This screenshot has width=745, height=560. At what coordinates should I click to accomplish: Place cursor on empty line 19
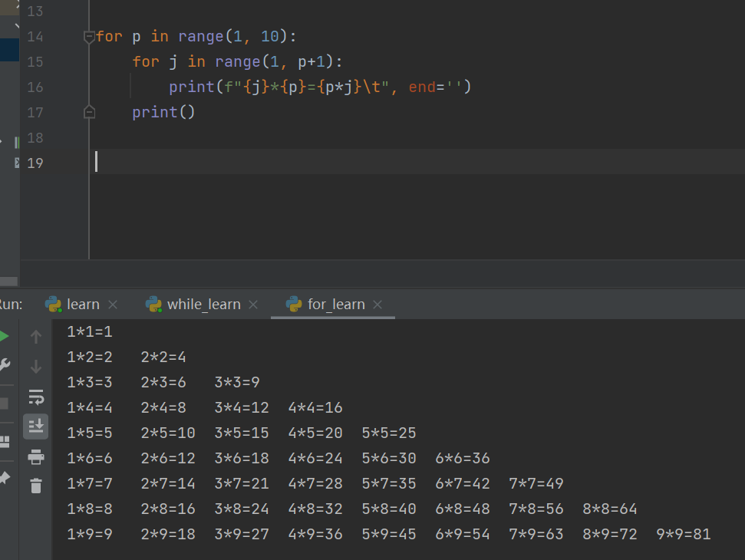click(x=418, y=162)
